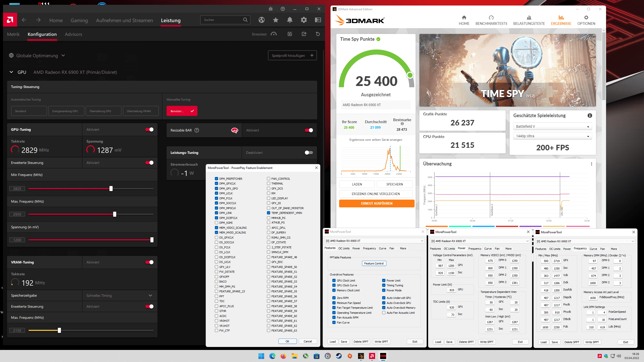This screenshot has width=644, height=362.
Task: Open the 3DMark HOME icon
Action: 464,20
